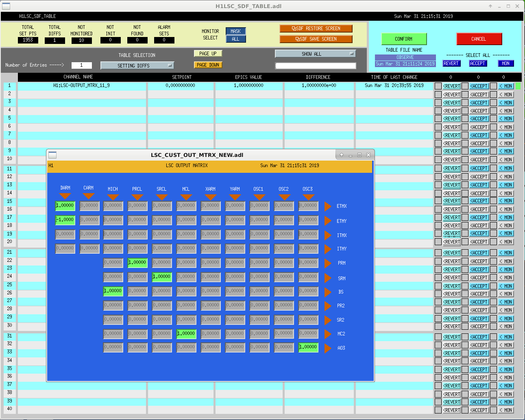Click the setpoint value 0.0000000000 in row 1

coord(180,86)
